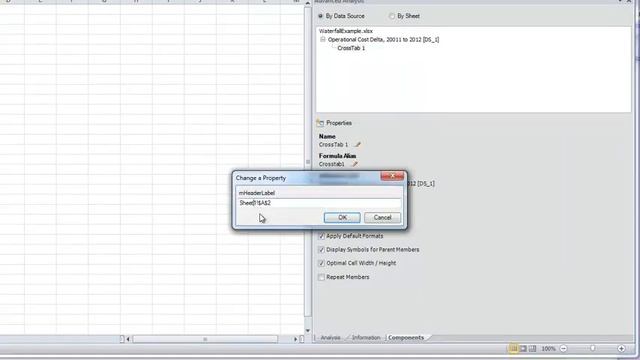Viewport: 640px width, 360px height.
Task: Zoom out with the minus button
Action: pos(563,349)
